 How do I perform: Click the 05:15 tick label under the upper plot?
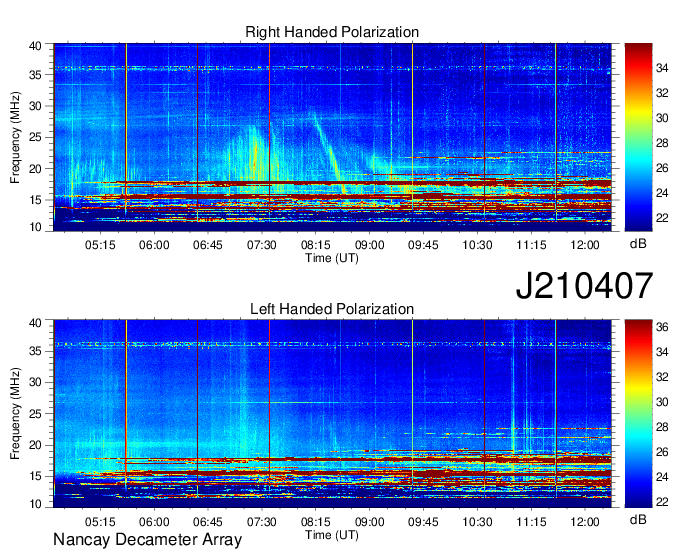(100, 245)
